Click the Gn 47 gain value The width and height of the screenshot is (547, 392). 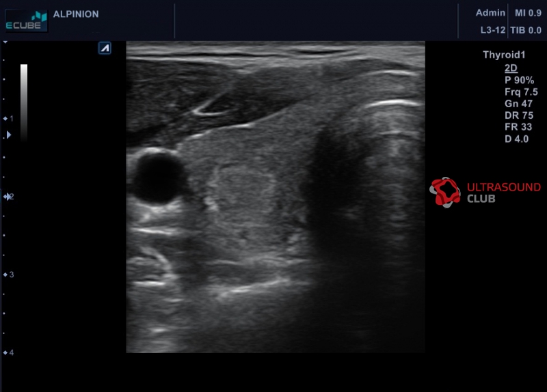pos(518,104)
